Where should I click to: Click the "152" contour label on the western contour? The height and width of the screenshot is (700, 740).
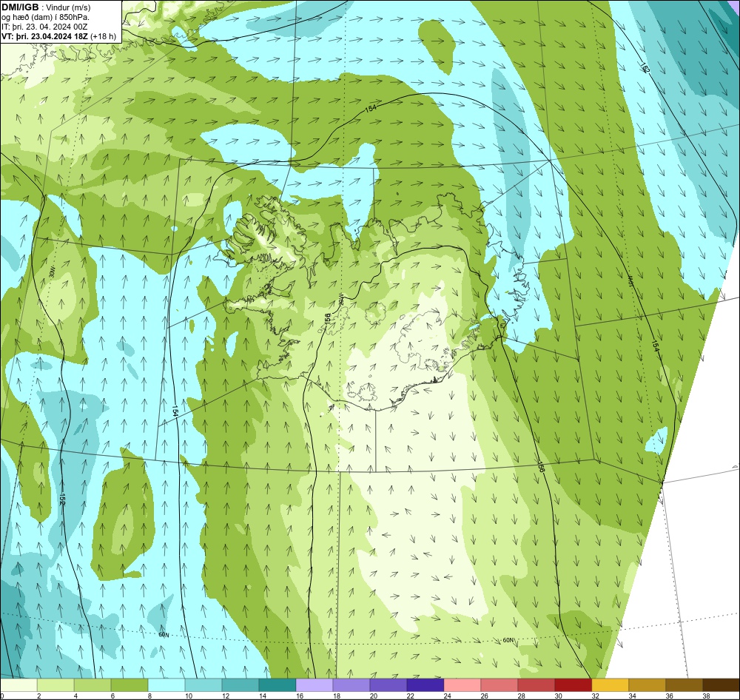[x=62, y=499]
